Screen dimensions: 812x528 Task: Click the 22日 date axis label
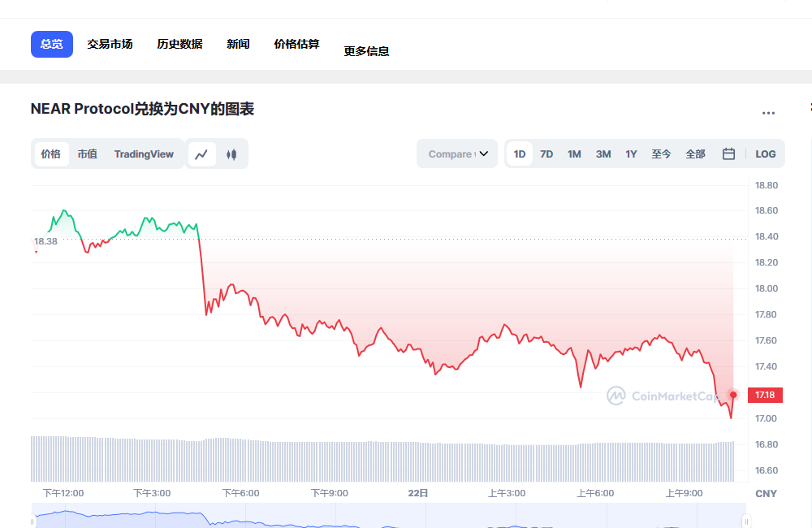coord(418,493)
